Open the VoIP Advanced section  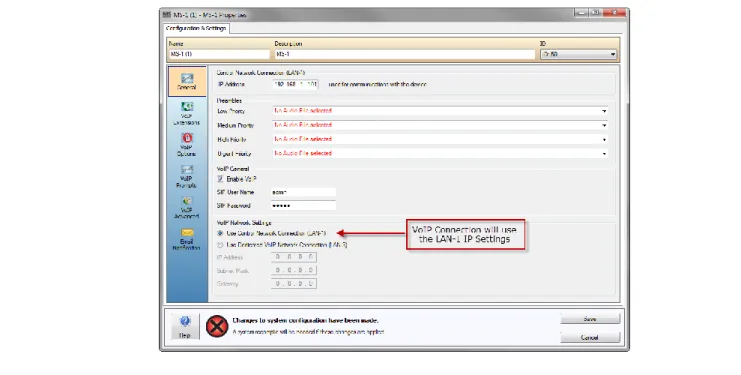pos(187,208)
